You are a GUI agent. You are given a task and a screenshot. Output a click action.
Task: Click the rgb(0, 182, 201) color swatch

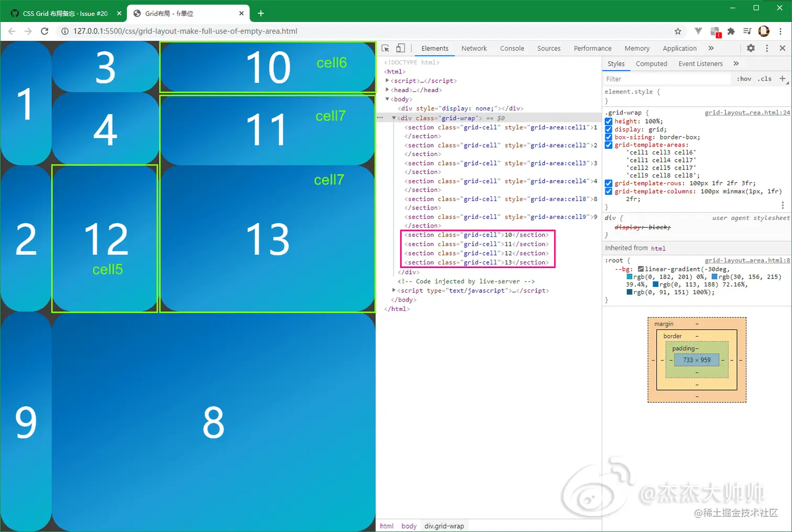pos(630,277)
